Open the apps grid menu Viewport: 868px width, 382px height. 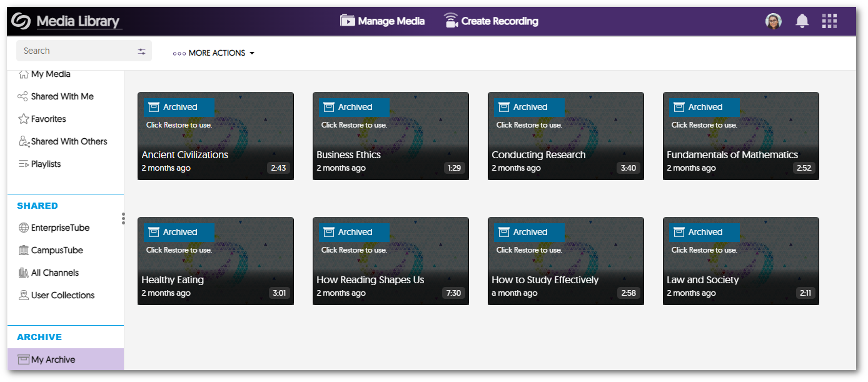pos(829,21)
